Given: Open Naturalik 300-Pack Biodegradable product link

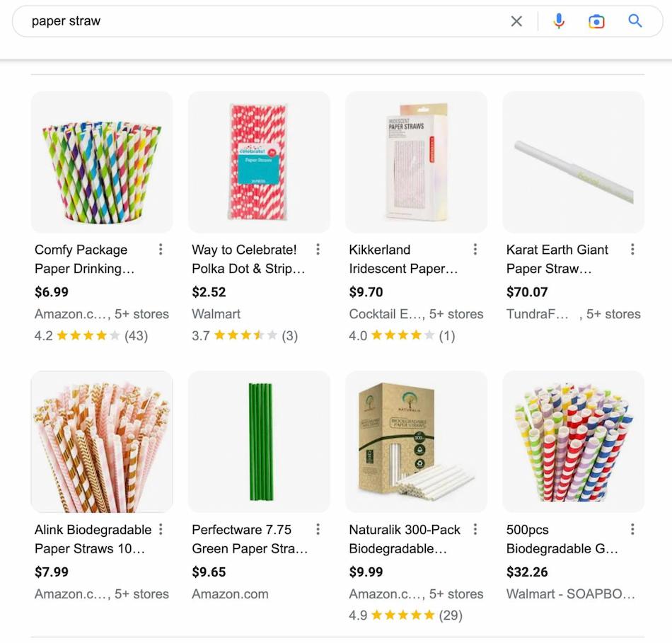Looking at the screenshot, I should tap(405, 539).
